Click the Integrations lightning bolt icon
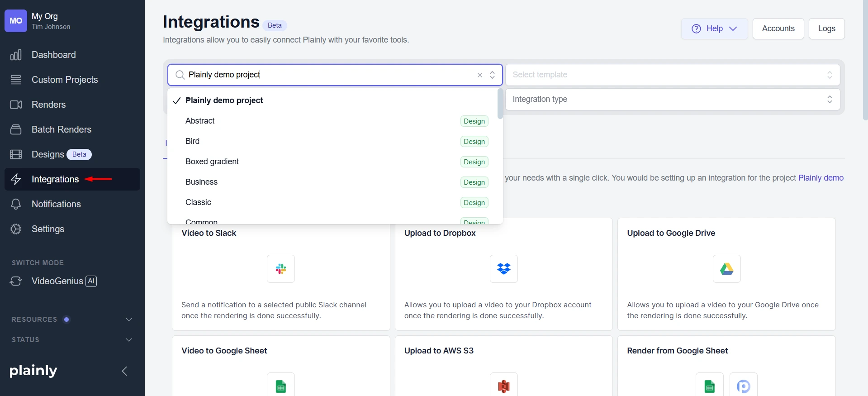 pos(16,179)
